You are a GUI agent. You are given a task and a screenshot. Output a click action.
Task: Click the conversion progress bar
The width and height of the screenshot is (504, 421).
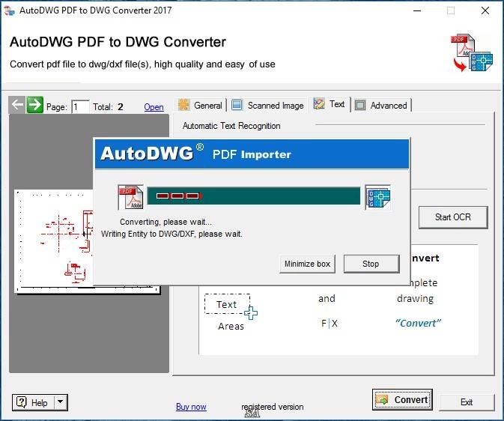[254, 196]
